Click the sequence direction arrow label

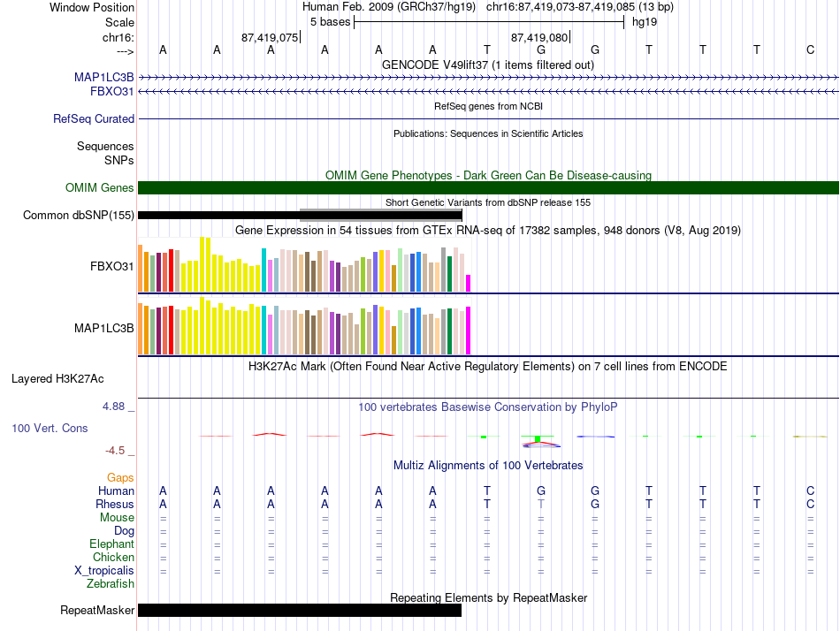[126, 51]
